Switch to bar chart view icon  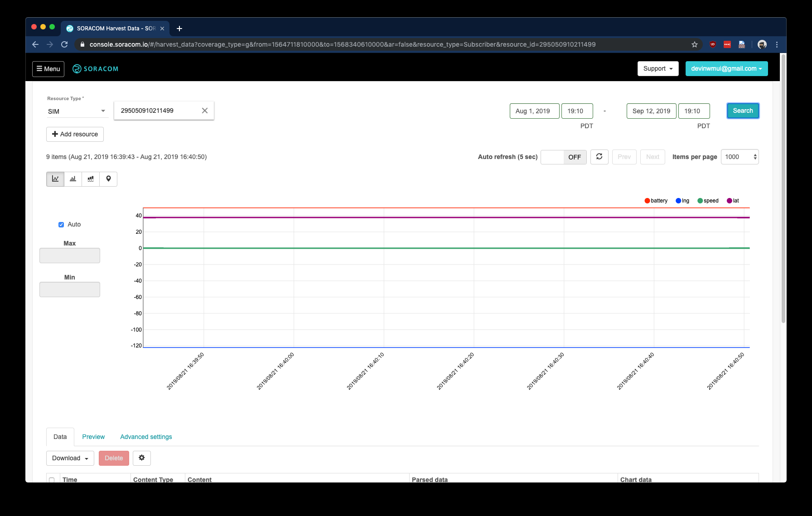click(x=73, y=179)
